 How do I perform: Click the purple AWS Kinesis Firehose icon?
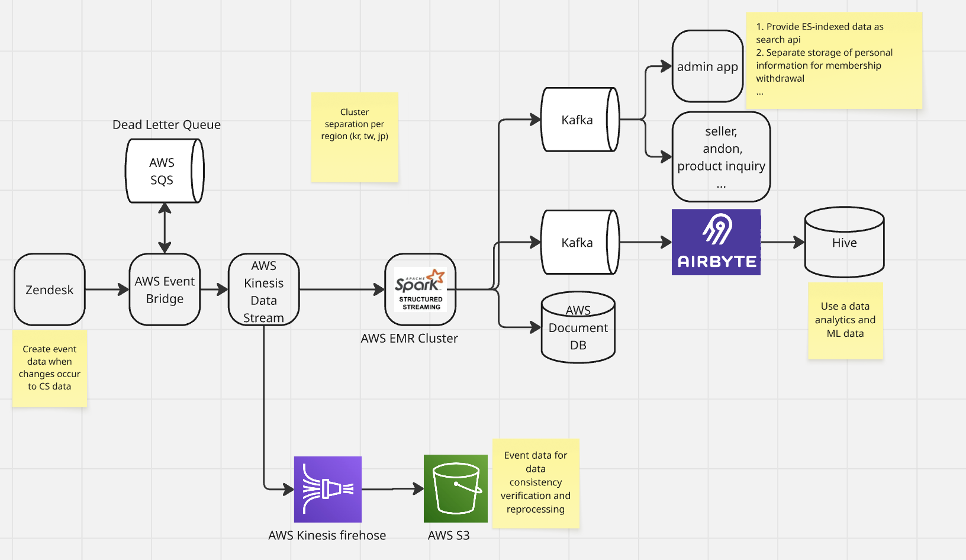pyautogui.click(x=327, y=489)
